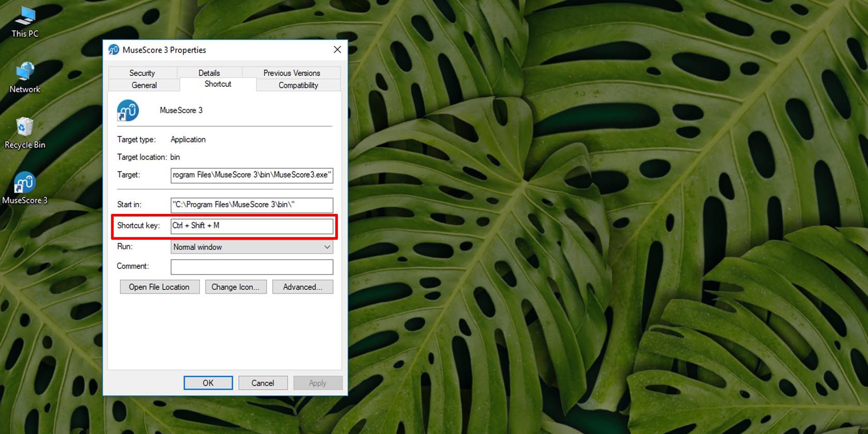Screen dimensions: 868x434
Task: Click the MuseScore icon in the dialog title bar
Action: 114,50
